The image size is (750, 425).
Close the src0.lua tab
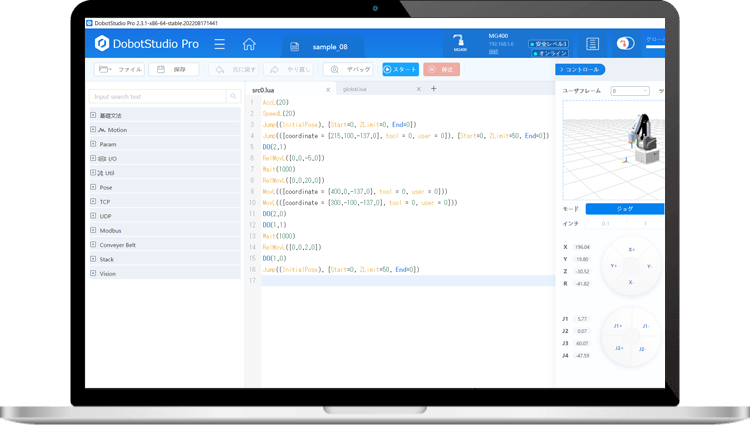[x=328, y=89]
